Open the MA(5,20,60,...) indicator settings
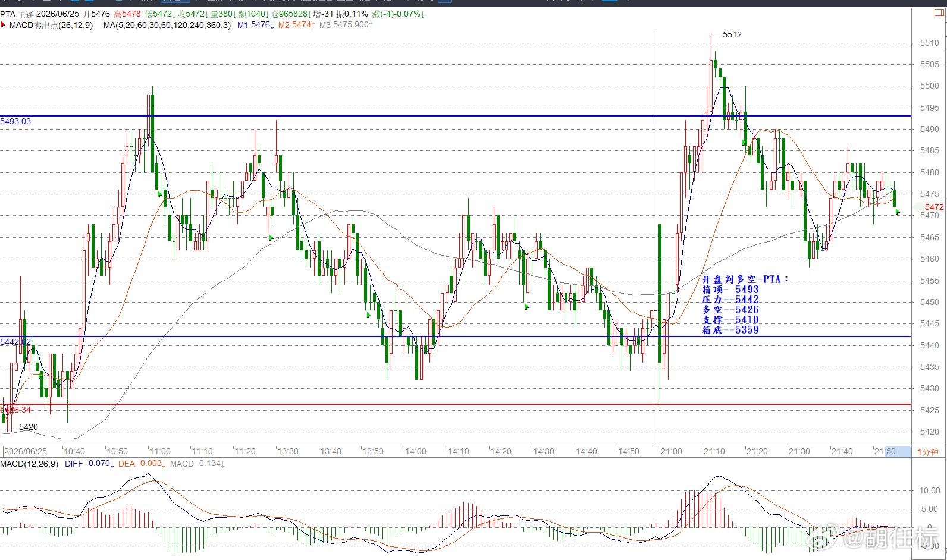Image resolution: width=947 pixels, height=560 pixels. pos(167,25)
